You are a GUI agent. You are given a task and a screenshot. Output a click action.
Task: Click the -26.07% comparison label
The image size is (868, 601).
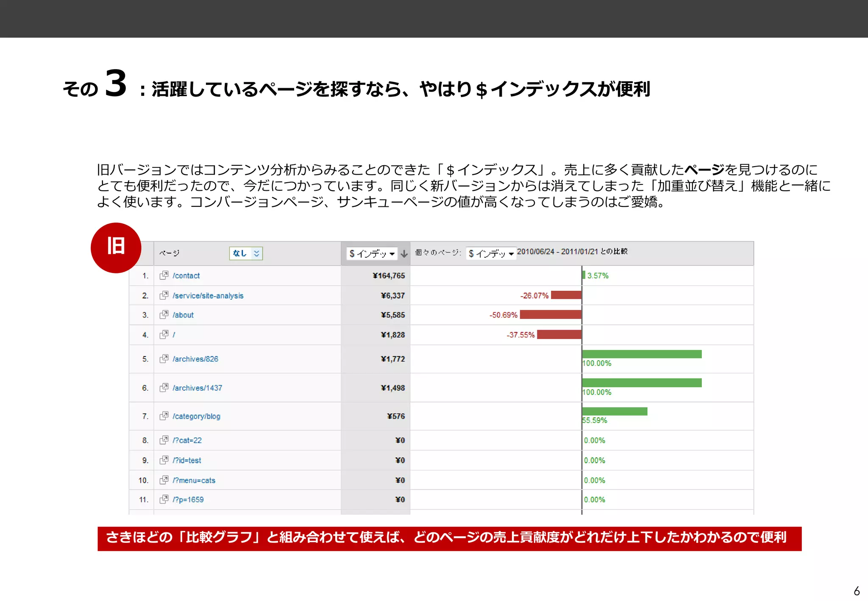pos(534,296)
